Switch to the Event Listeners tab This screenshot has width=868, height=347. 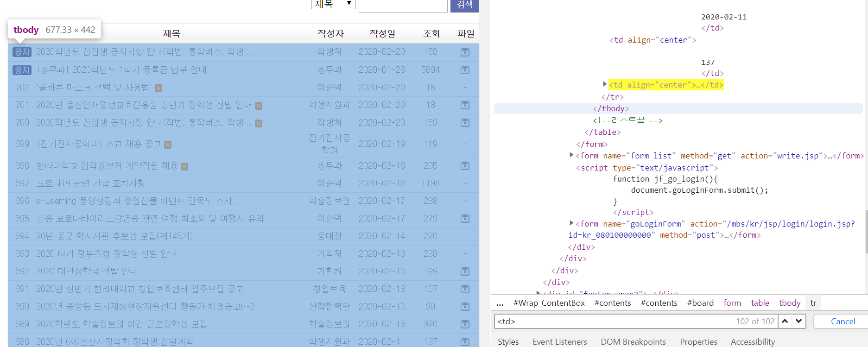559,341
